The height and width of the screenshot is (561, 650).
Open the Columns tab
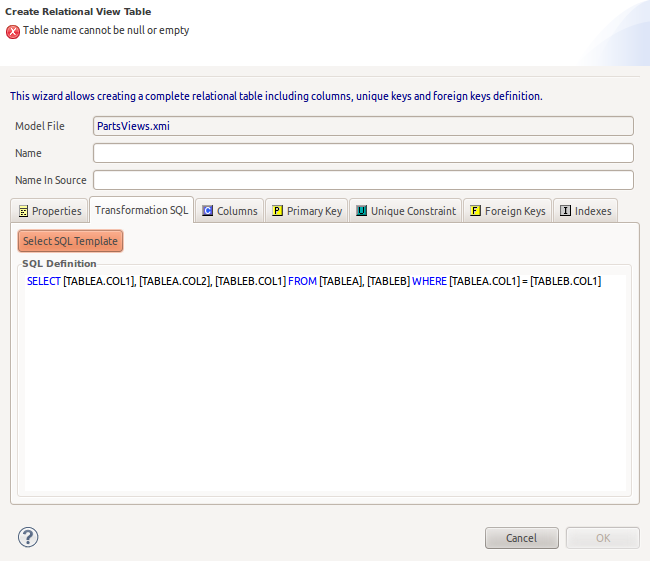pyautogui.click(x=230, y=211)
